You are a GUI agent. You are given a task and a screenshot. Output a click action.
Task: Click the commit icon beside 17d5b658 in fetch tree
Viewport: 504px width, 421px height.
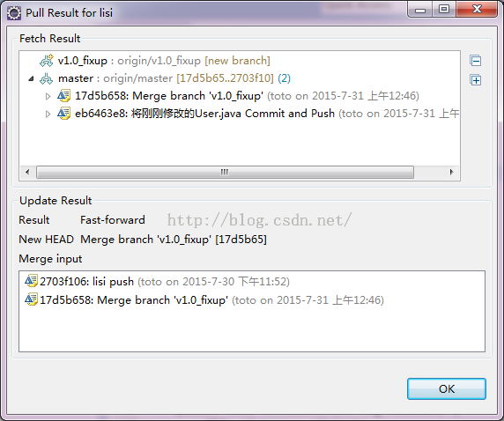coord(63,96)
